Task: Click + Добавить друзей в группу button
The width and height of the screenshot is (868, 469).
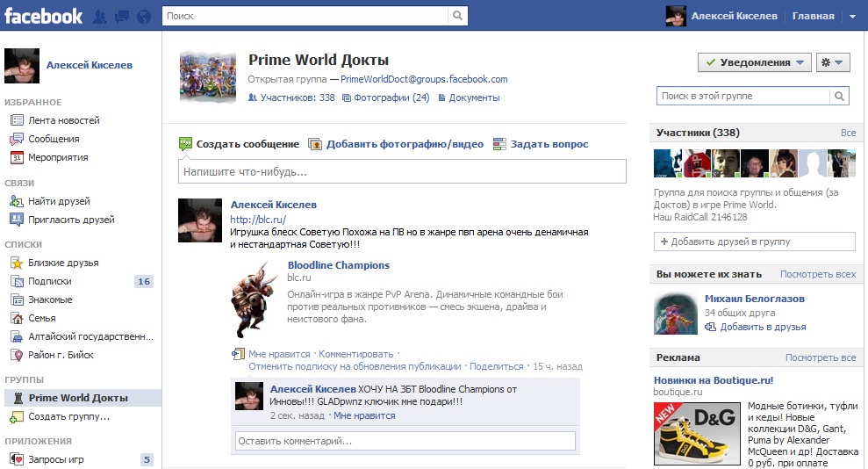Action: (x=755, y=242)
